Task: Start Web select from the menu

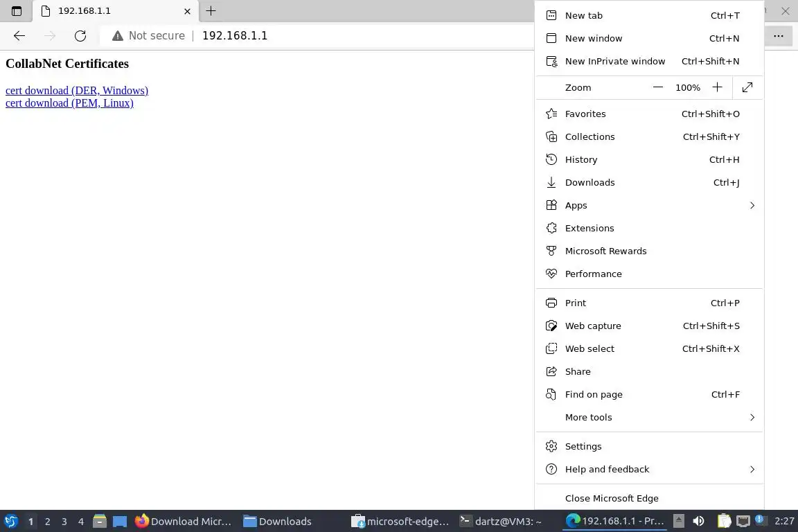Action: 649,349
